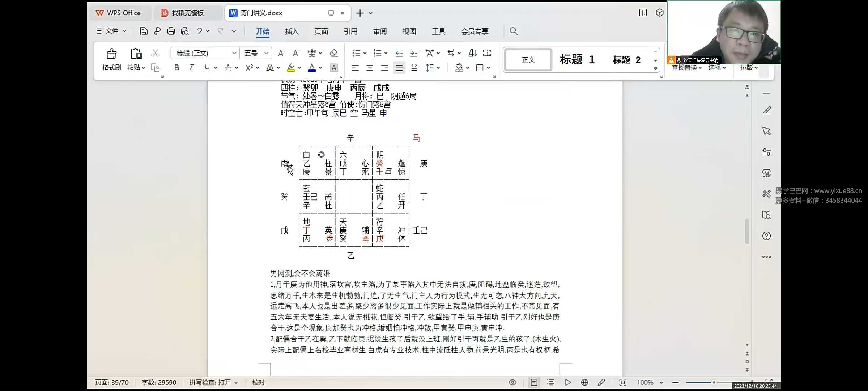Image resolution: width=868 pixels, height=391 pixels.
Task: Apply the 标题 1 heading style
Action: click(x=577, y=60)
